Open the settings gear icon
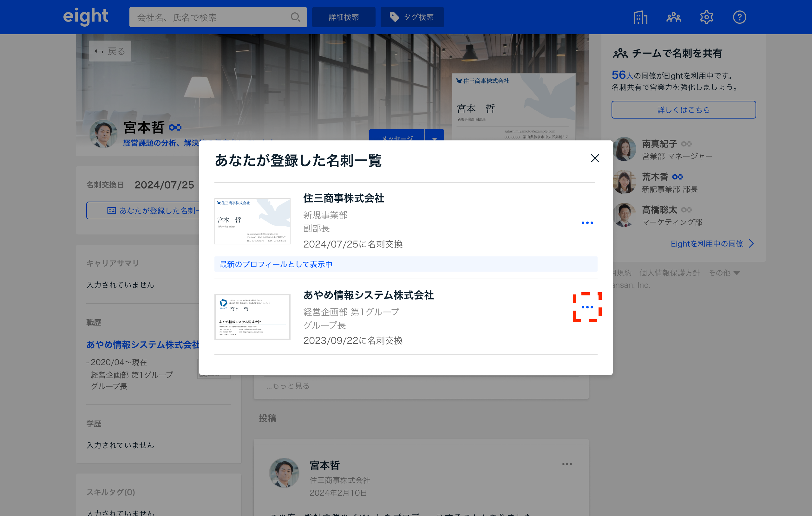This screenshot has width=812, height=516. (x=706, y=17)
